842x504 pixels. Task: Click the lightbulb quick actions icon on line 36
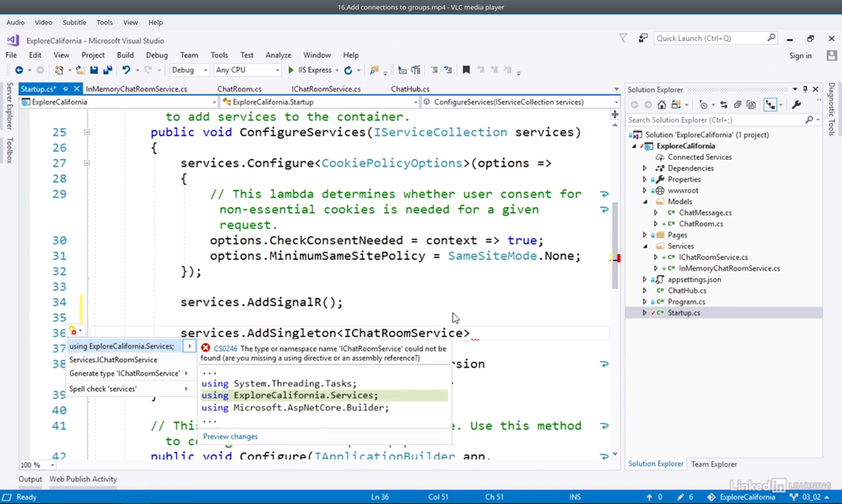73,332
